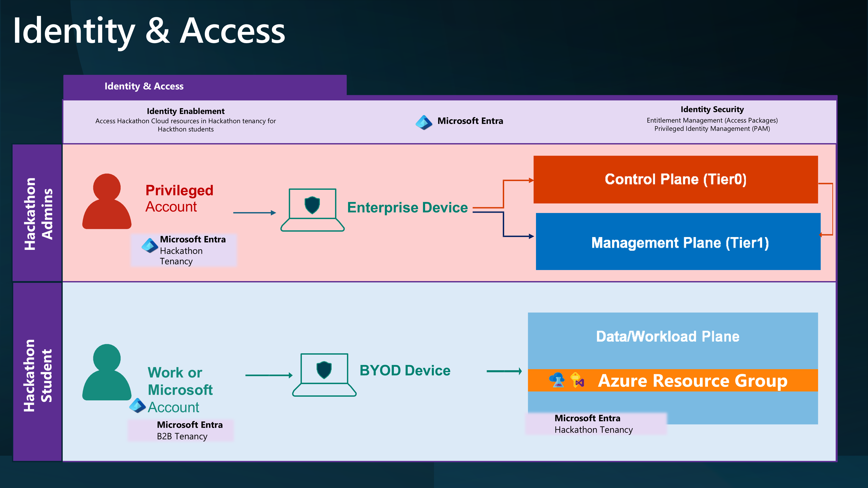Click the green student user icon

(x=107, y=372)
